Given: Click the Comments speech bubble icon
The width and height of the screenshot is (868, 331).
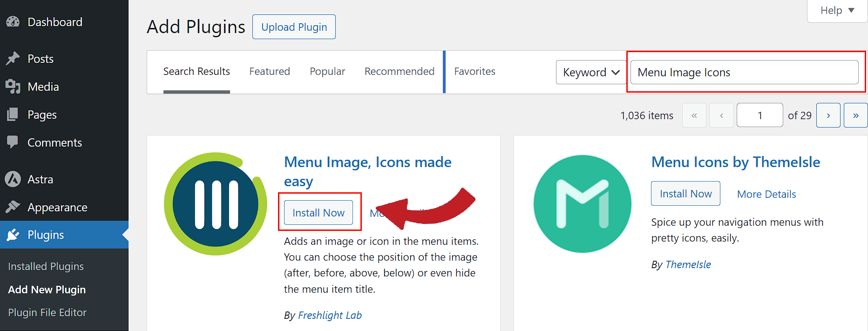Looking at the screenshot, I should pos(13,142).
